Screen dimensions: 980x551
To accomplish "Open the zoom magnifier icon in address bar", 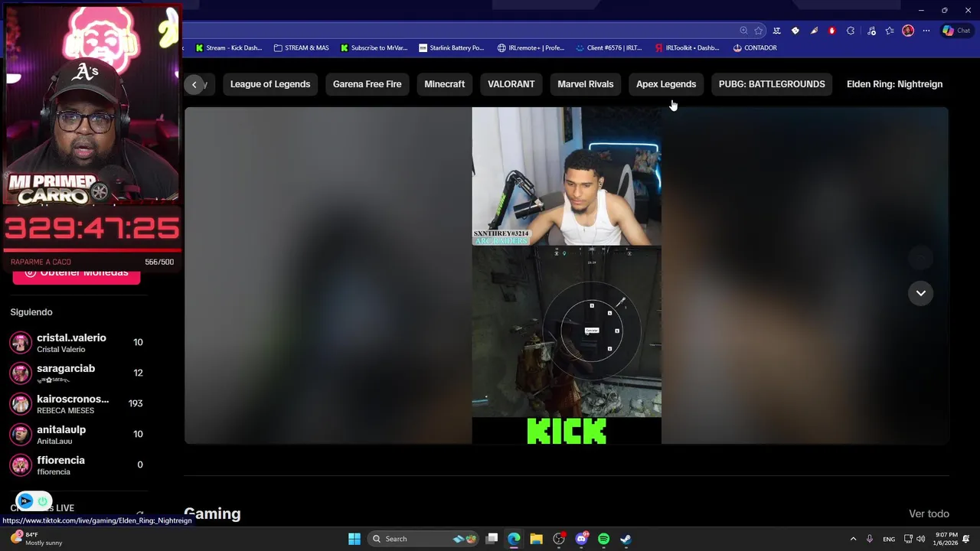I will pyautogui.click(x=743, y=31).
